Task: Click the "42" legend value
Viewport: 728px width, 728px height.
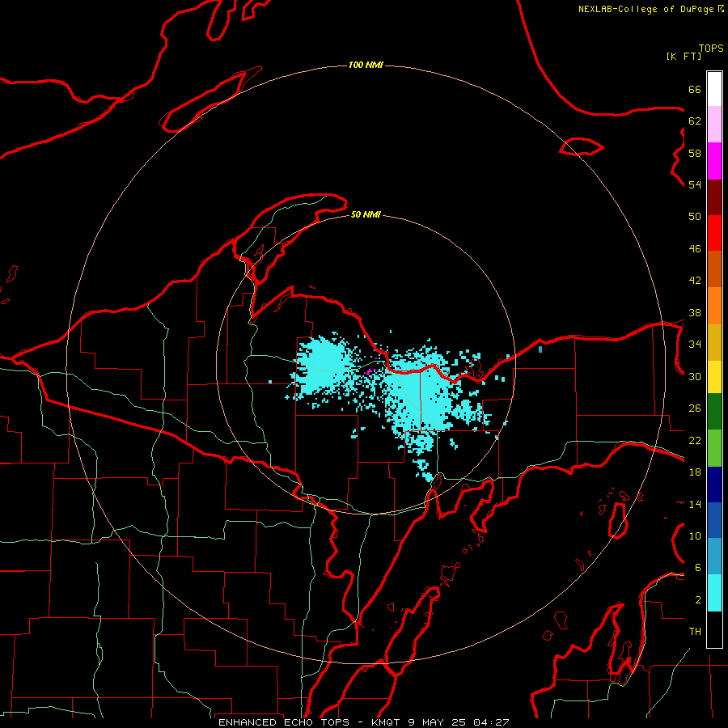Action: point(695,281)
